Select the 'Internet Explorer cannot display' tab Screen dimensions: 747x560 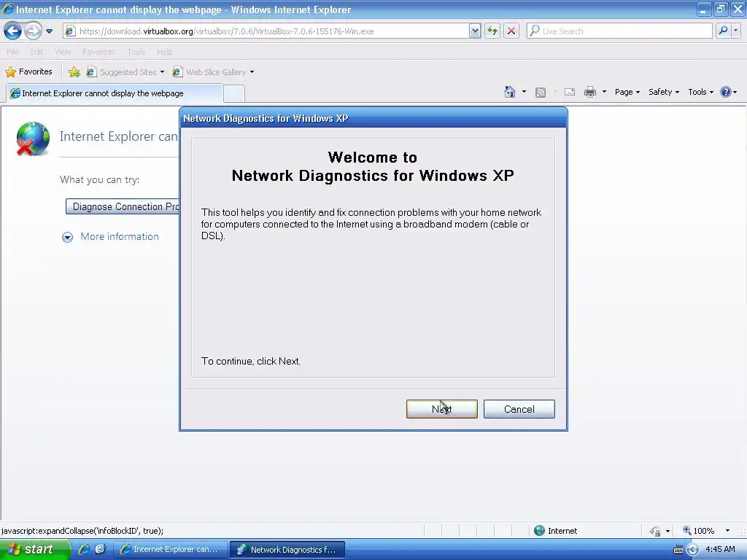[x=115, y=93]
